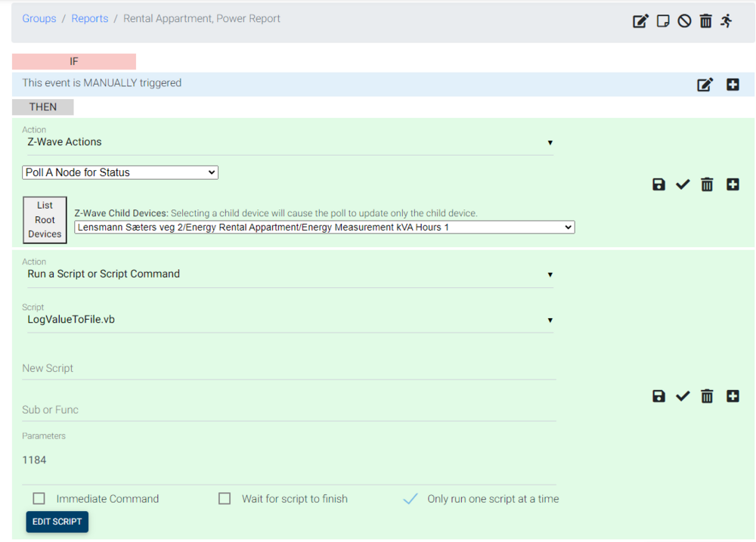Enable the Immediate Command checkbox

39,499
